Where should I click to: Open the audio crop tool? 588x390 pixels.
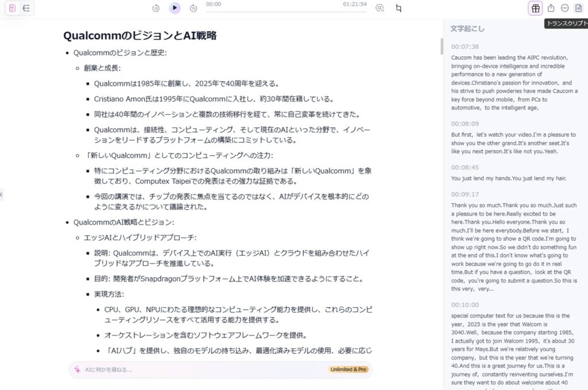coord(399,8)
